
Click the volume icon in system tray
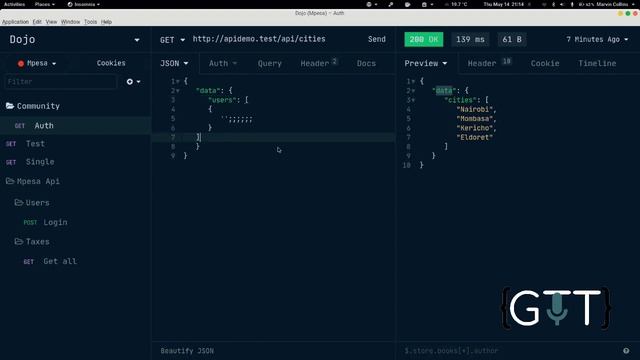[x=562, y=4]
